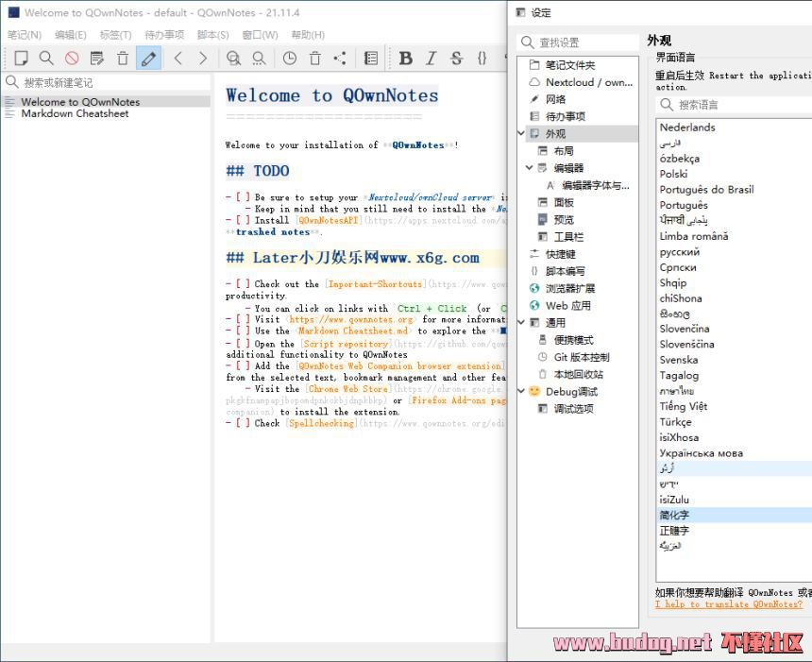Screen dimensions: 812x662
Task: Click the share note icon
Action: coord(340,59)
